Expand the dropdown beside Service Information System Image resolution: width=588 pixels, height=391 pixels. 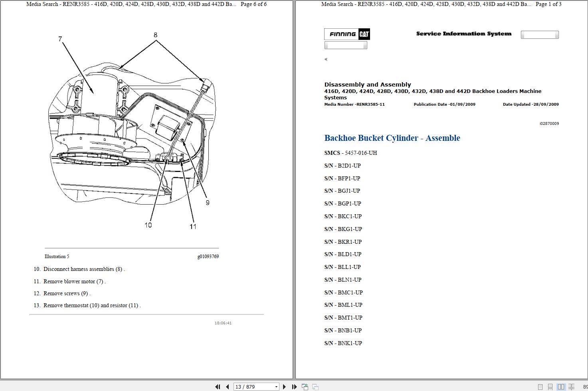click(540, 35)
